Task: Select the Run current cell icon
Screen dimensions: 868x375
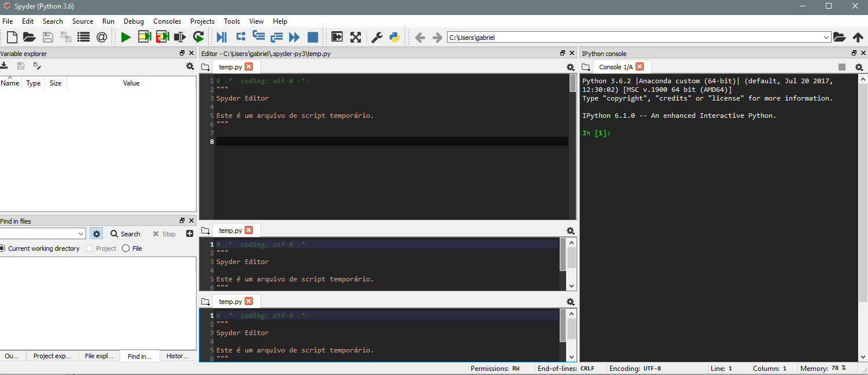Action: click(144, 36)
